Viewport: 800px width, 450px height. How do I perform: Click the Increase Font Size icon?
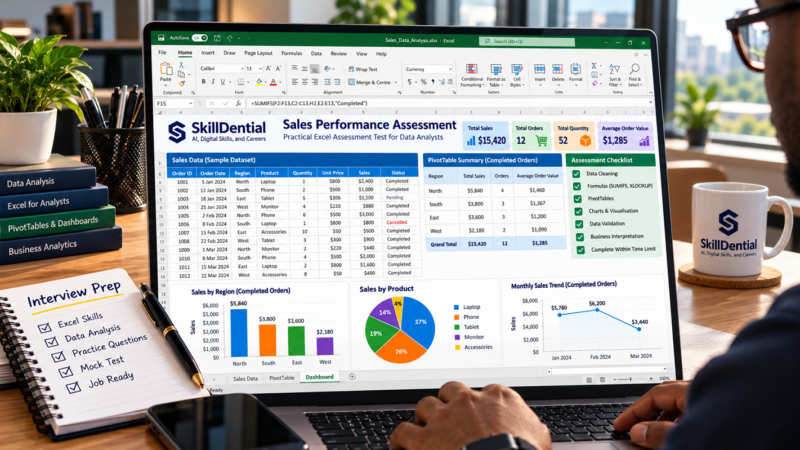tap(268, 68)
